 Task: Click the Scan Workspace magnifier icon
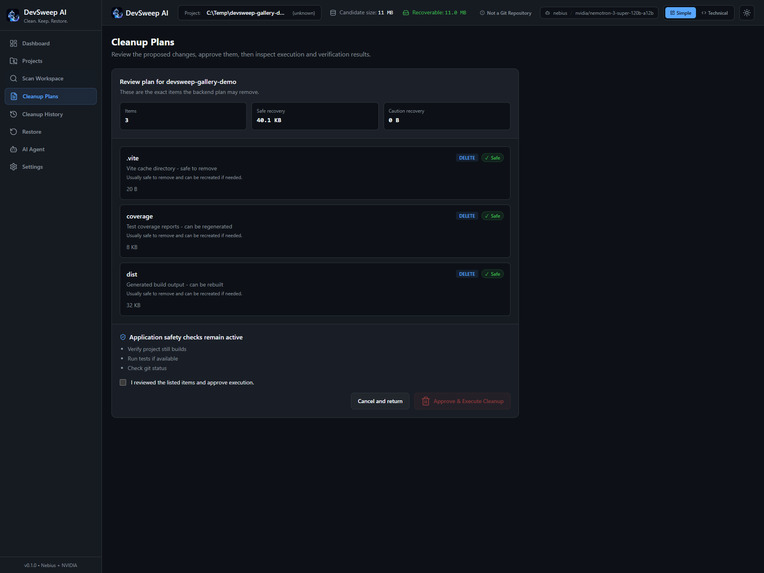[x=14, y=78]
